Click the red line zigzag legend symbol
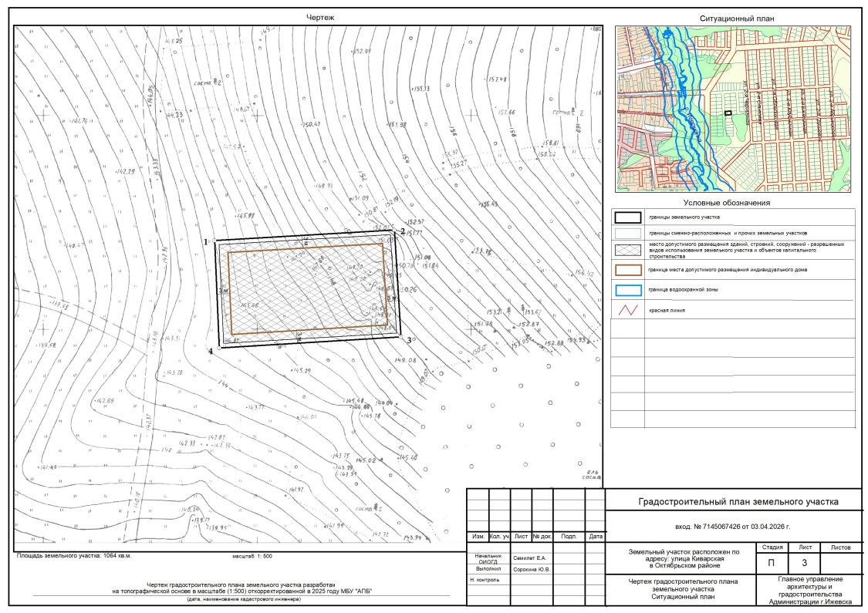Screen dimensions: 868x613 628,311
